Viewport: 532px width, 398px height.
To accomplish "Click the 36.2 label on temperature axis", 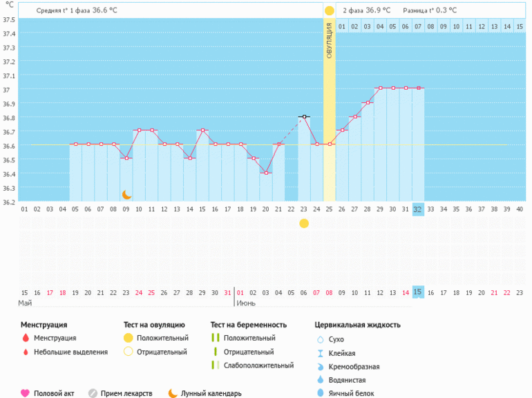I will click(x=9, y=202).
